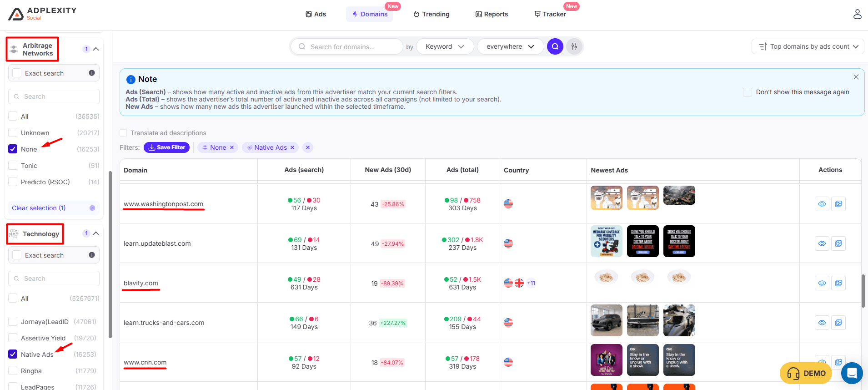Open first truck thumbnail for learn.trucks-and-cars.com

tap(607, 320)
